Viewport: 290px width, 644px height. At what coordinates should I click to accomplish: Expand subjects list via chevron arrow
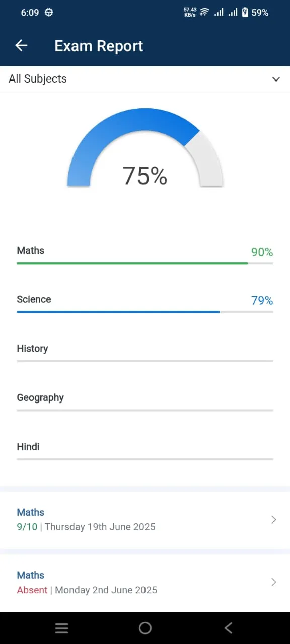[x=276, y=79]
